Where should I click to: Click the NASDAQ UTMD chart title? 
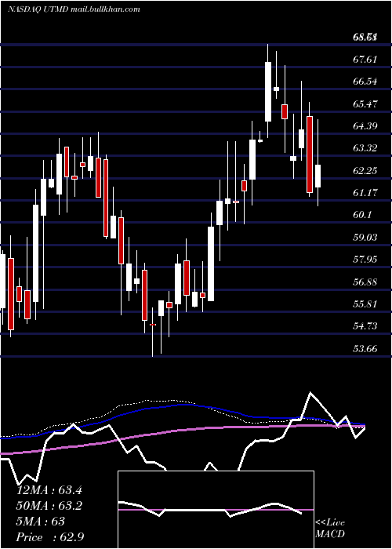74,9
